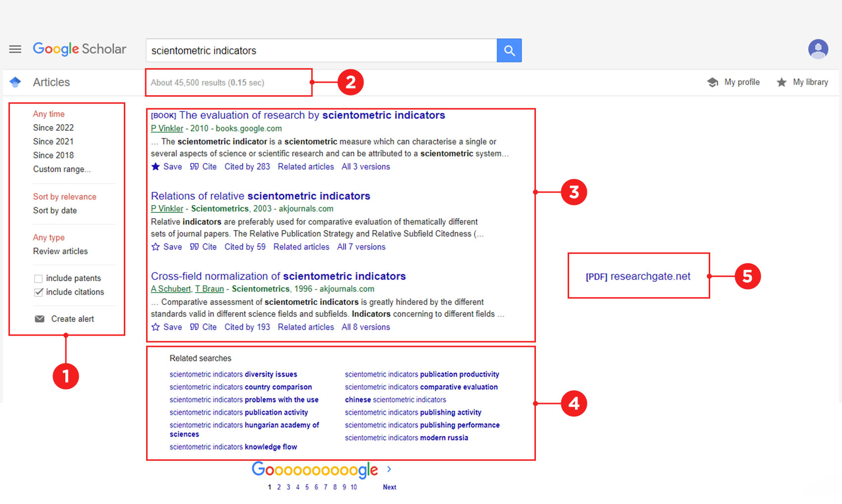Filter results to Review articles only
Viewport: 842px width, 504px height.
pyautogui.click(x=60, y=251)
